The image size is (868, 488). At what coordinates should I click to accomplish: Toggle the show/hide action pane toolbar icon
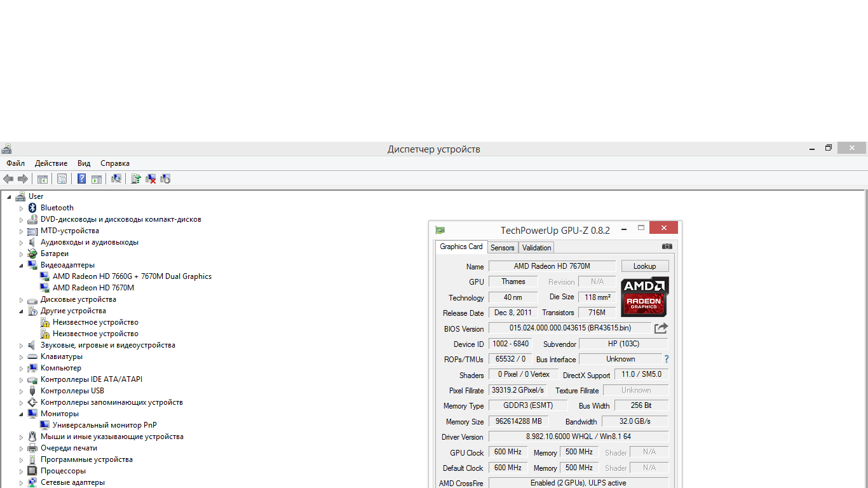pos(97,179)
